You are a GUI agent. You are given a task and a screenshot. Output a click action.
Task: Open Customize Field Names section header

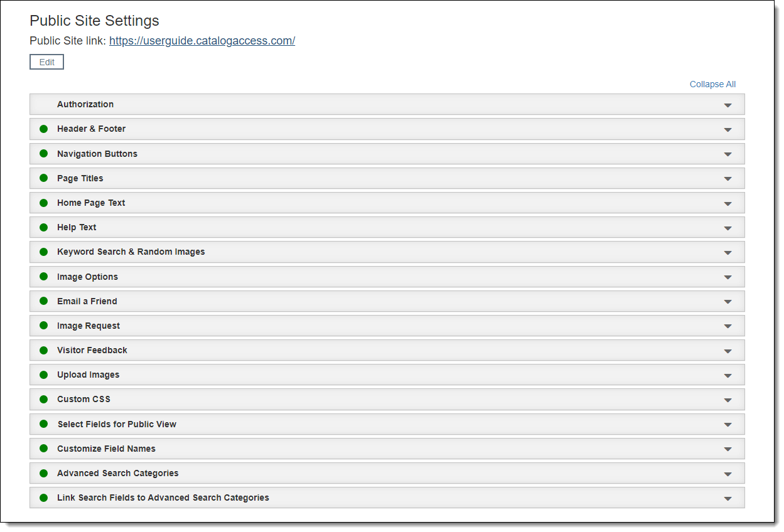(x=106, y=449)
